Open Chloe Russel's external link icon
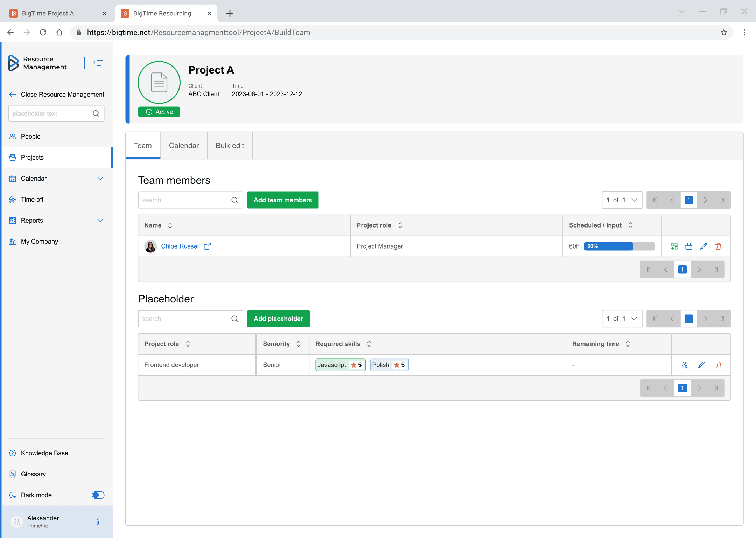 click(207, 246)
